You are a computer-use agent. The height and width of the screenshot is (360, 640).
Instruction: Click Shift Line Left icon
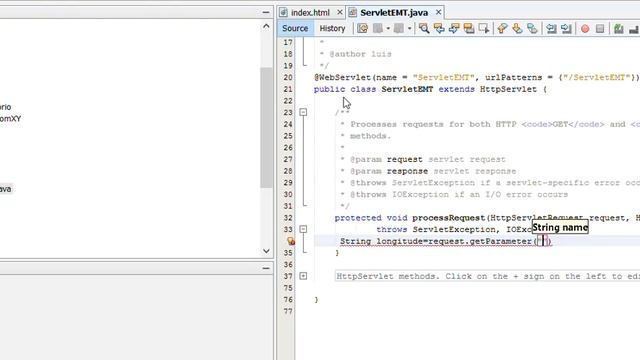pos(551,28)
